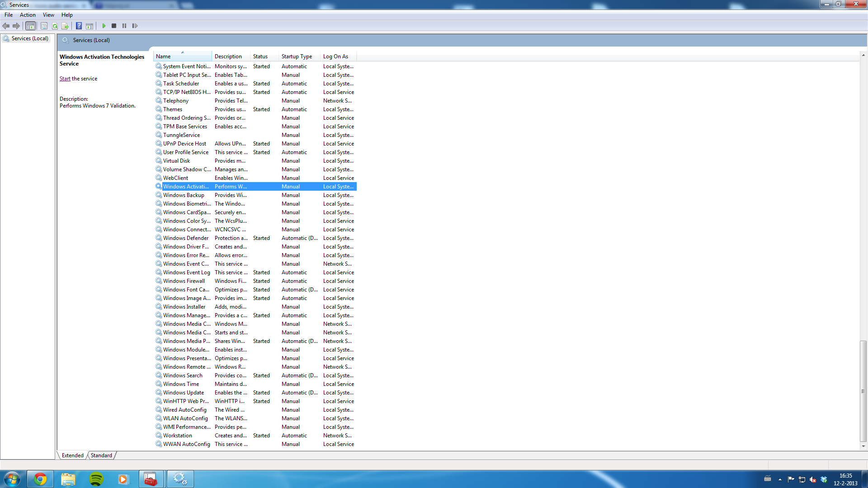
Task: Open the Properties toolbar icon
Action: [x=44, y=26]
